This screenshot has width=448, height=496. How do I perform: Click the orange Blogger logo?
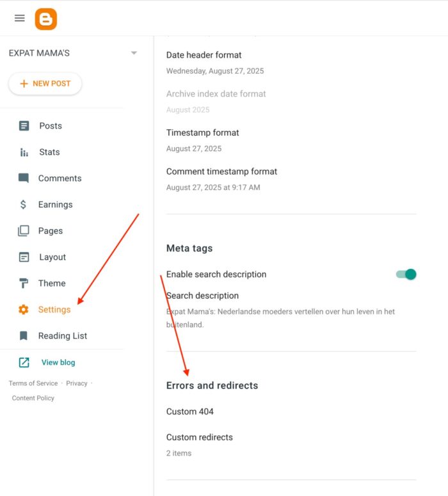(x=46, y=19)
